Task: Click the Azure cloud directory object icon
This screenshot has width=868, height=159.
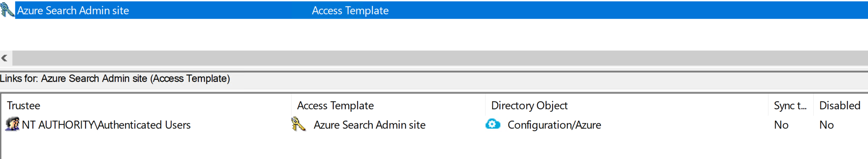Action: (x=493, y=124)
